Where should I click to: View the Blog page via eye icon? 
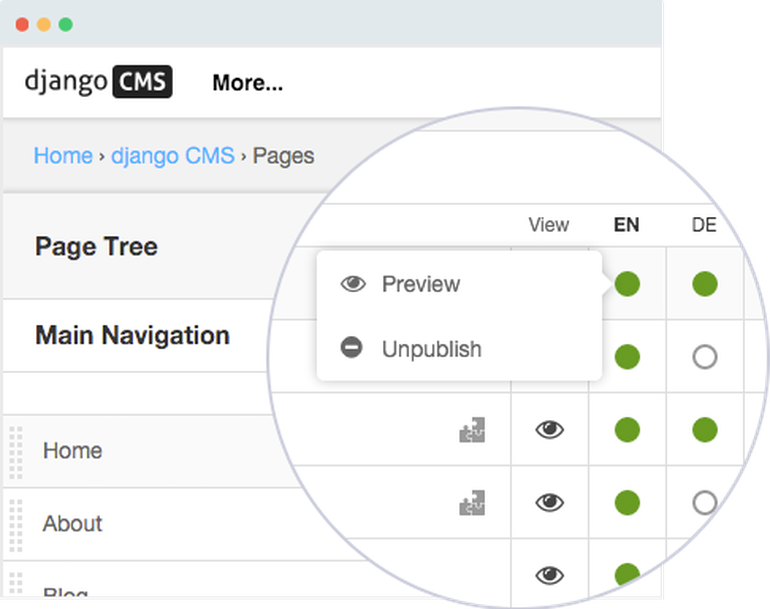coord(550,575)
